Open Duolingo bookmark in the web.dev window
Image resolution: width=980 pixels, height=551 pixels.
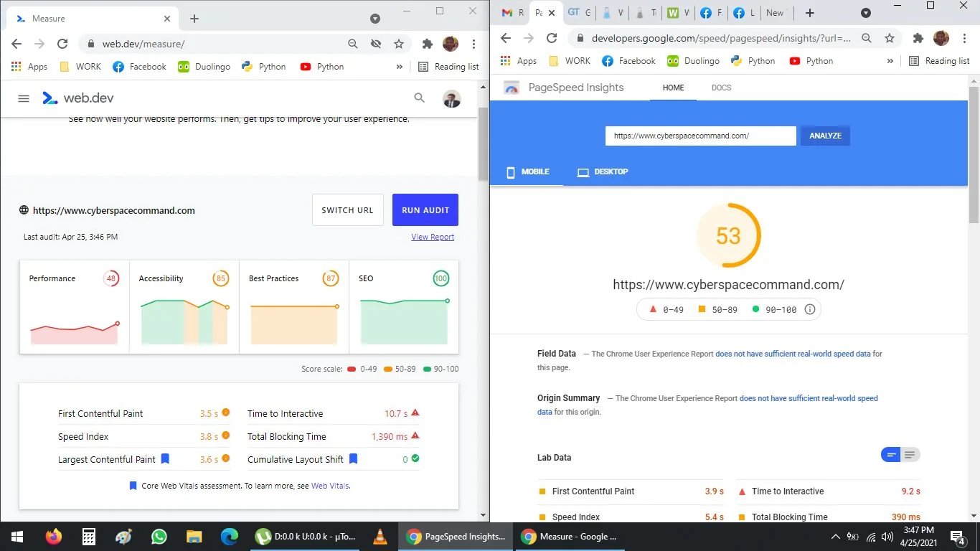coord(204,67)
